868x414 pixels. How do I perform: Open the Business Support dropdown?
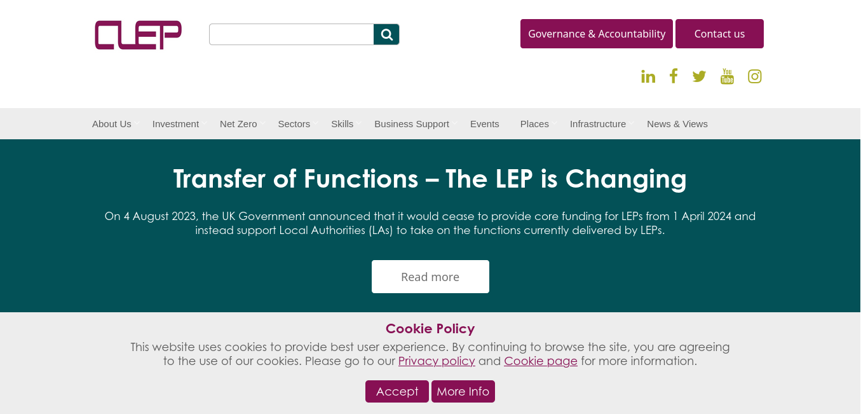coord(412,124)
